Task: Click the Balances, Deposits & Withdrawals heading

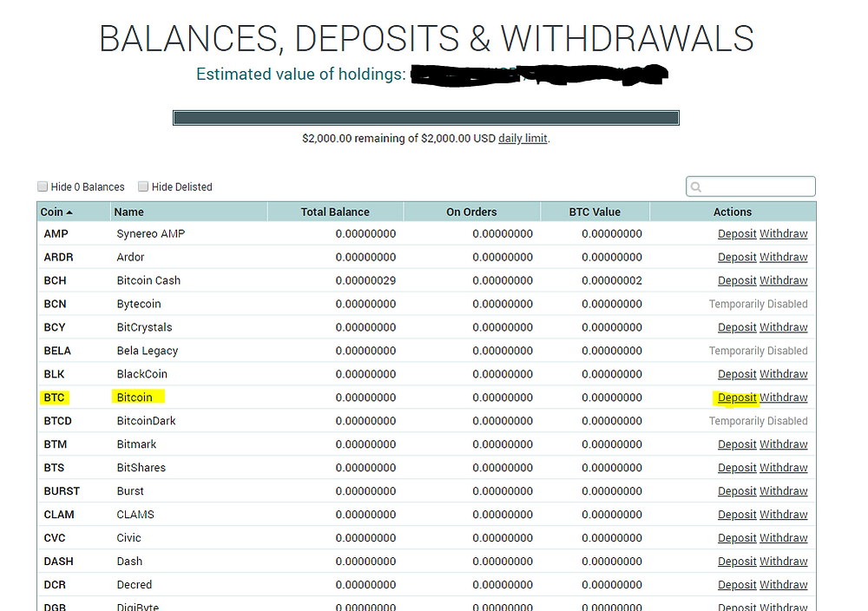Action: pyautogui.click(x=426, y=39)
